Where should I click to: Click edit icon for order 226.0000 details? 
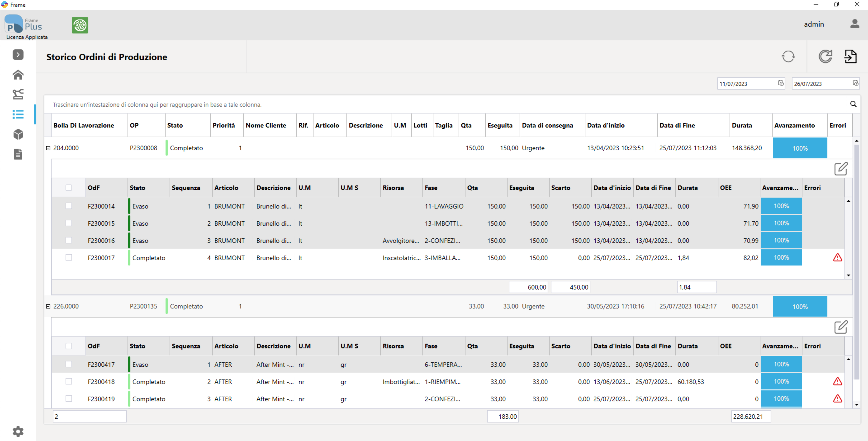click(x=841, y=327)
